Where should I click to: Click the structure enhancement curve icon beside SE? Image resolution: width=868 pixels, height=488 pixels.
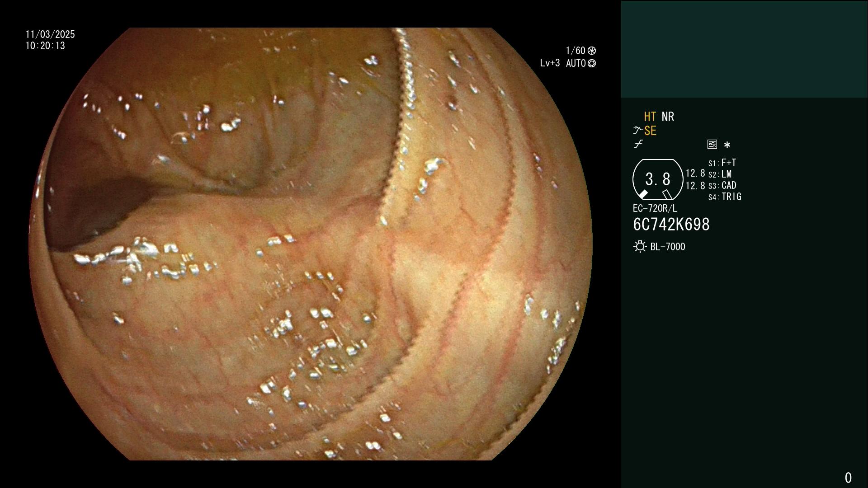coord(638,131)
